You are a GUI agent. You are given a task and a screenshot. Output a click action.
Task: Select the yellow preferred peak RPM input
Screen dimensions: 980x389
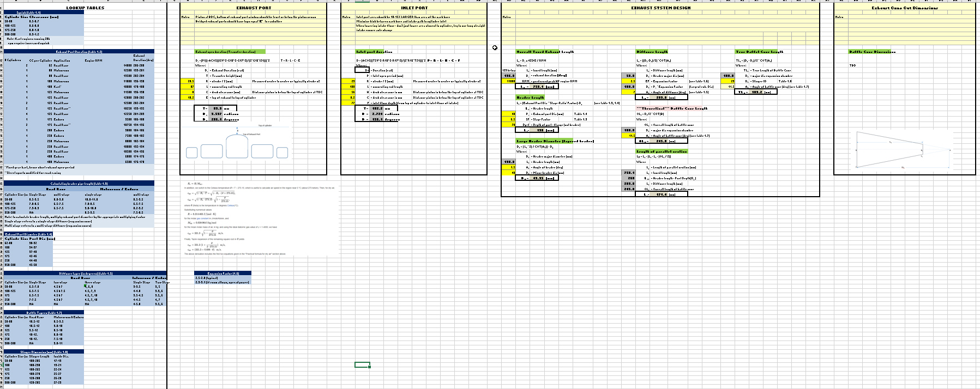pyautogui.click(x=508, y=81)
